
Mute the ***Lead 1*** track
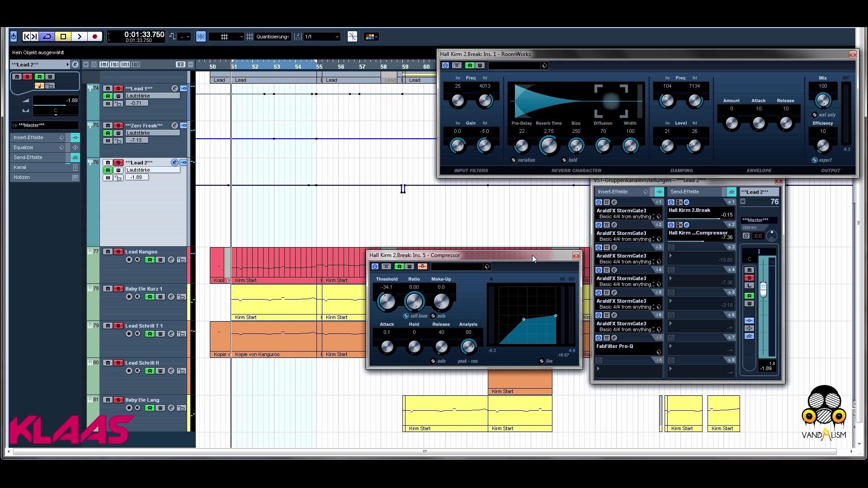(108, 89)
